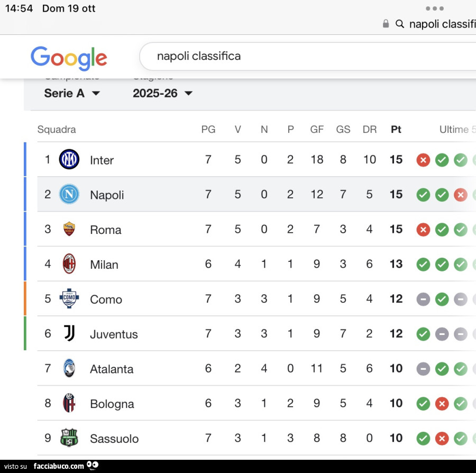Click the Inter club crest icon
The image size is (476, 473).
point(69,159)
